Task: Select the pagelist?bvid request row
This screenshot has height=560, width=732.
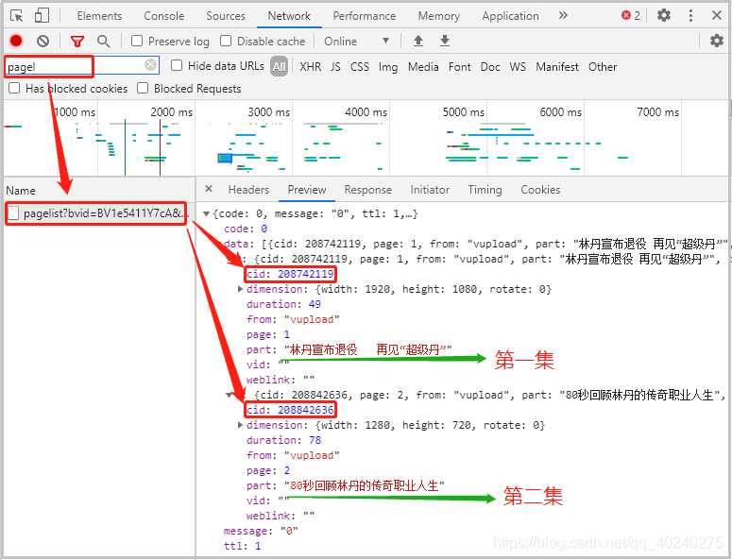Action: [x=97, y=213]
